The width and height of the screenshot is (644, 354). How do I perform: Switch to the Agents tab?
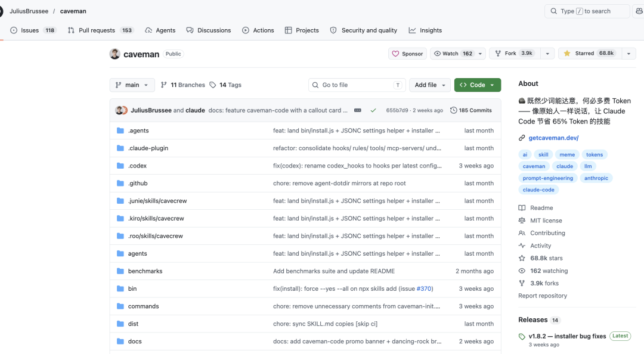pyautogui.click(x=160, y=30)
